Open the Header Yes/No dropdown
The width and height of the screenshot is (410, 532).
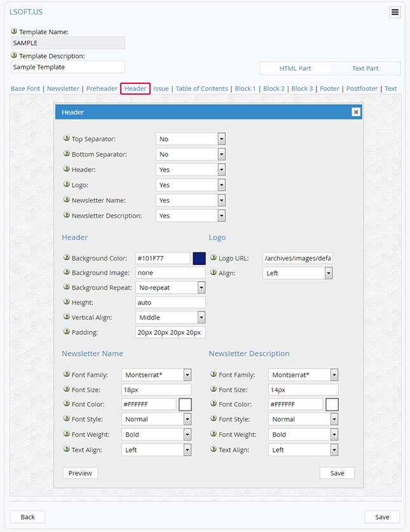191,170
